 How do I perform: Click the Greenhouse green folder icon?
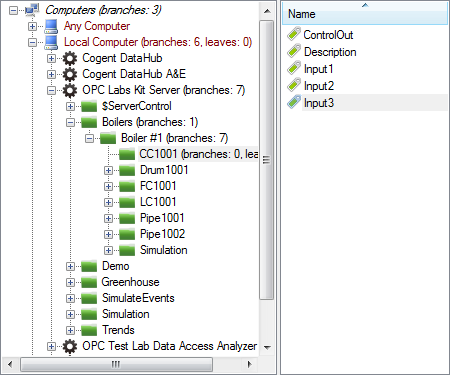click(x=89, y=282)
